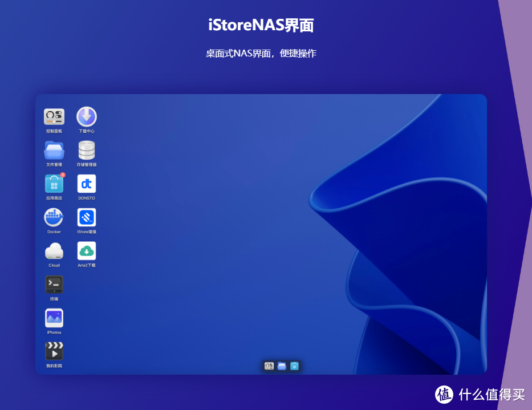Click the iStoreNAS界面 heading
The image size is (532, 410).
pos(261,26)
